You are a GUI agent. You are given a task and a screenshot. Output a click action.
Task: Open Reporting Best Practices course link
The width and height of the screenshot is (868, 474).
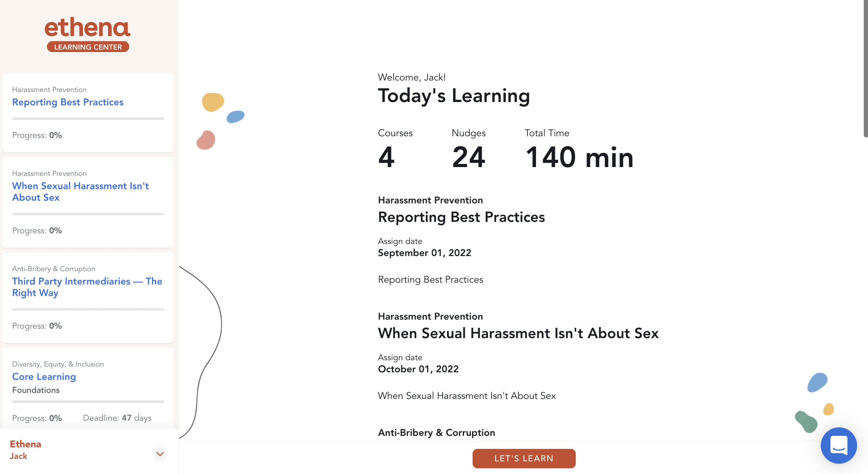(x=68, y=102)
